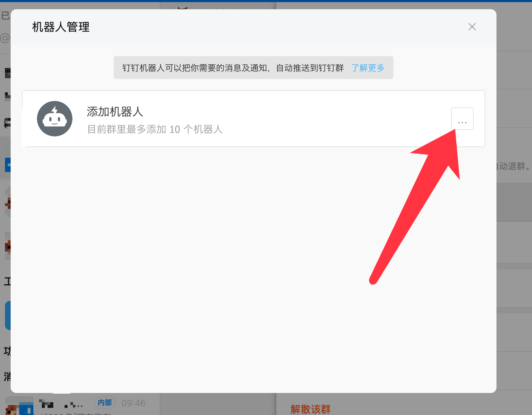Click the 了解更多 link
The width and height of the screenshot is (532, 415).
click(x=368, y=68)
